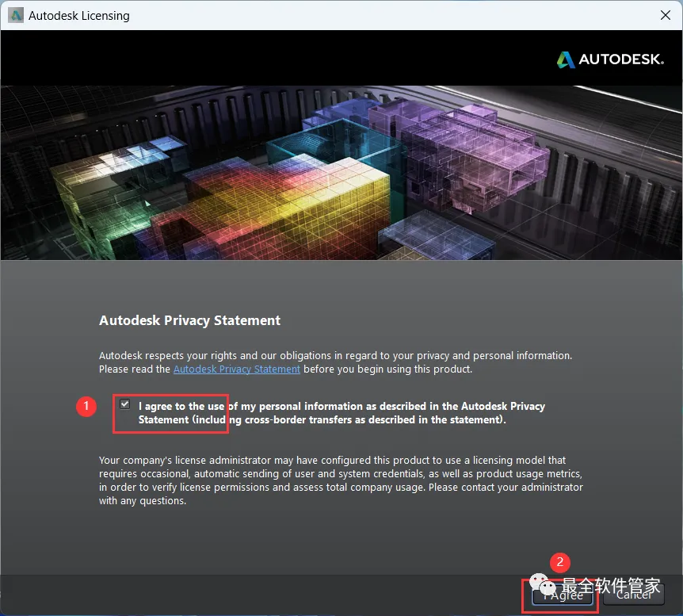Click the 'Your company's license administrator' paragraph
Image resolution: width=683 pixels, height=616 pixels.
coord(341,480)
